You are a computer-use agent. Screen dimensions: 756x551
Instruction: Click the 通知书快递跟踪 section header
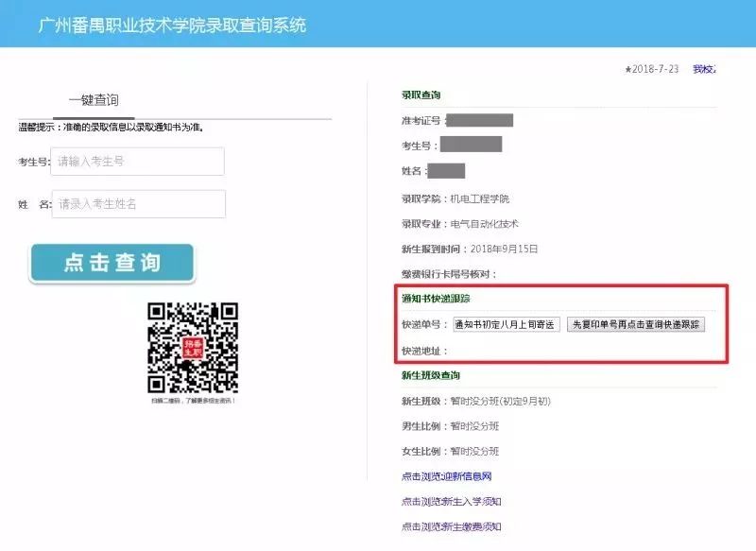pos(435,299)
